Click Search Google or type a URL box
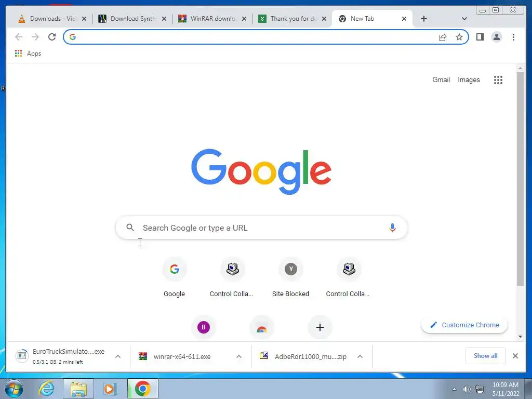 click(262, 228)
